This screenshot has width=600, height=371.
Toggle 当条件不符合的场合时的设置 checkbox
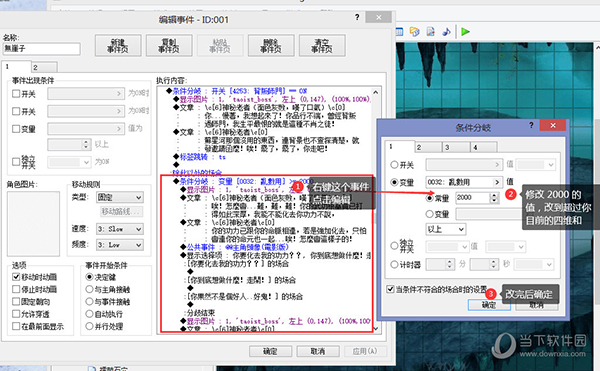pos(390,289)
